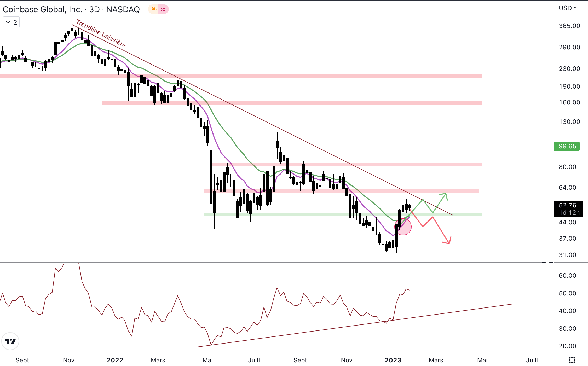This screenshot has width=588, height=366.
Task: Click the 365.00 price scale label
Action: tap(569, 26)
